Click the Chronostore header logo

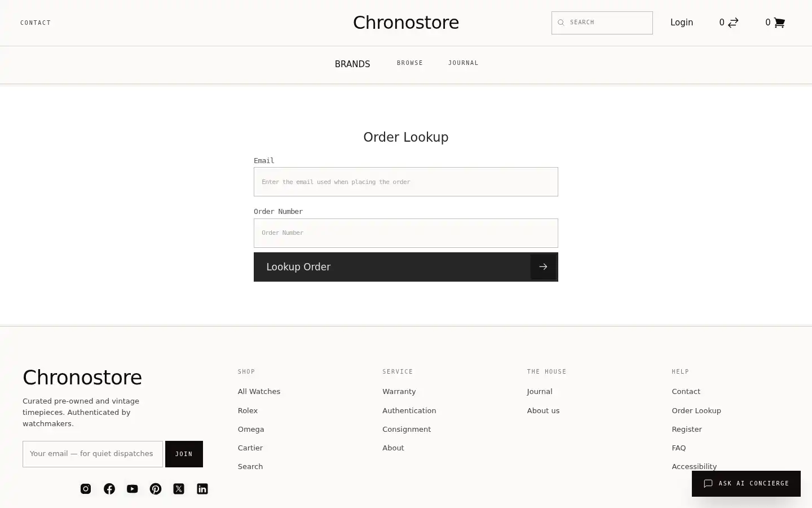point(406,23)
